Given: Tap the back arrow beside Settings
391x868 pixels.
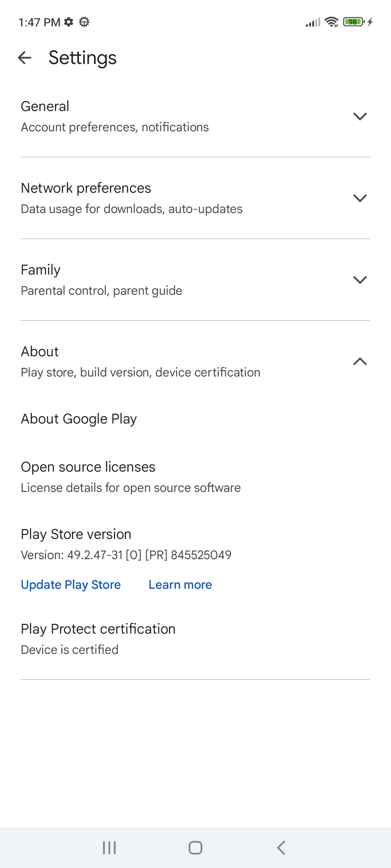Looking at the screenshot, I should pyautogui.click(x=25, y=58).
